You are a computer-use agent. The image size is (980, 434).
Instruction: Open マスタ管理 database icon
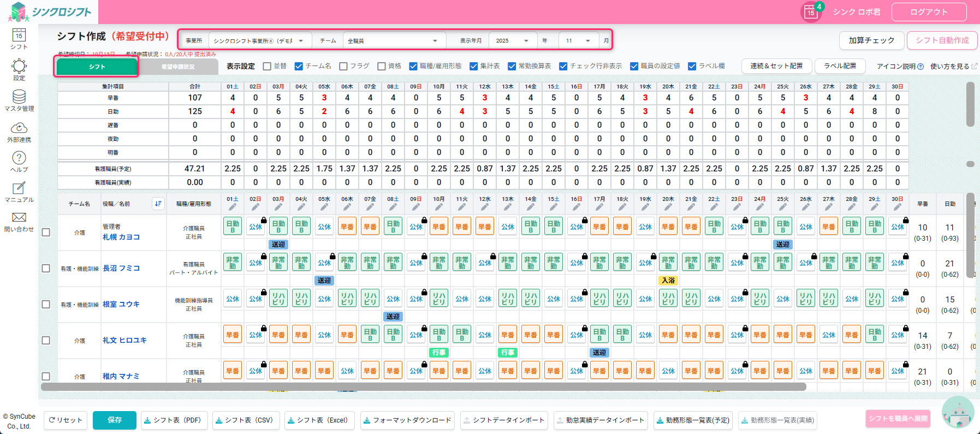pyautogui.click(x=19, y=98)
